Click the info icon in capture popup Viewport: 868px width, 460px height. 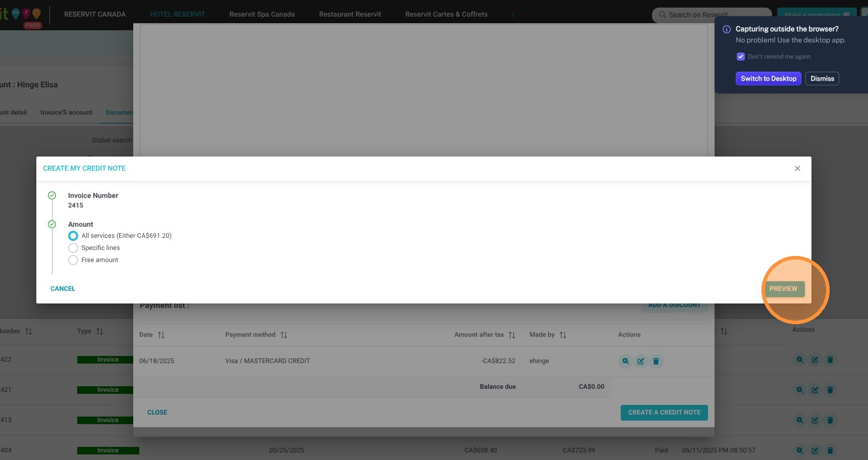coord(727,29)
